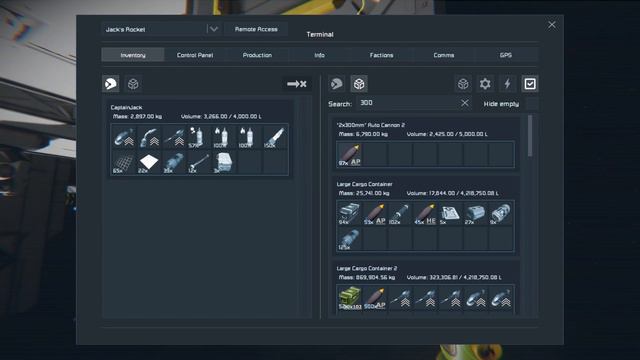Open the Factions tab
640x360 pixels.
[x=381, y=55]
